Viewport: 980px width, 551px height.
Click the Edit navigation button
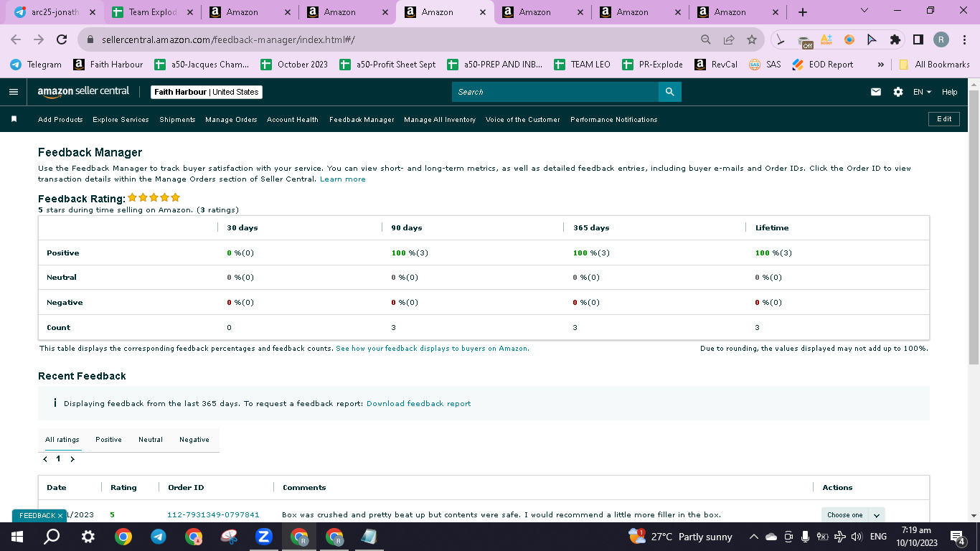[944, 118]
